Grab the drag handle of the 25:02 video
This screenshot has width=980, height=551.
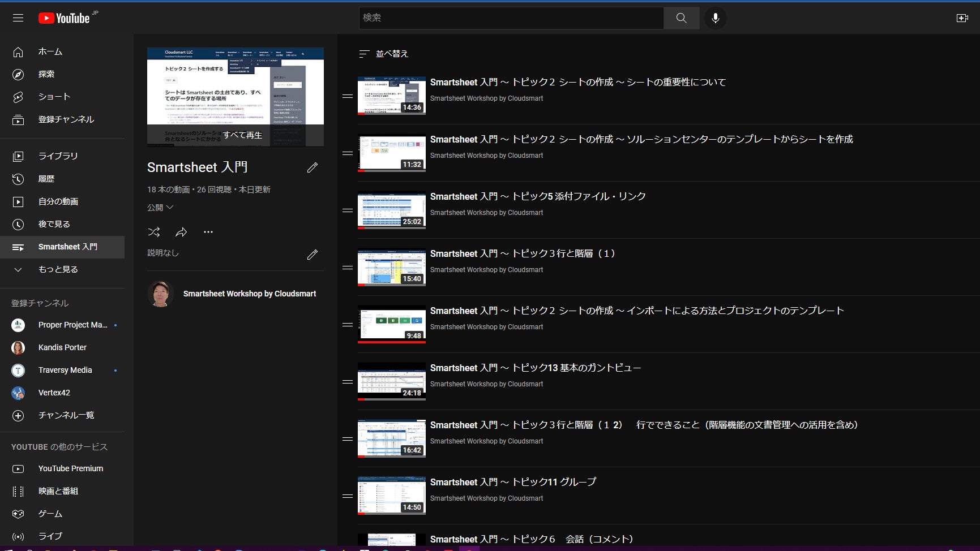[348, 210]
